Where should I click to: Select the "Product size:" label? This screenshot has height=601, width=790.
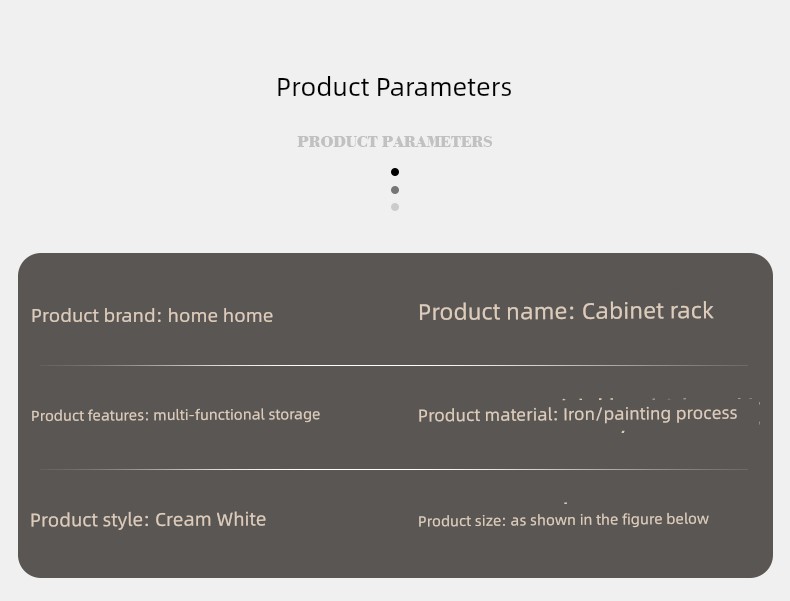point(462,521)
